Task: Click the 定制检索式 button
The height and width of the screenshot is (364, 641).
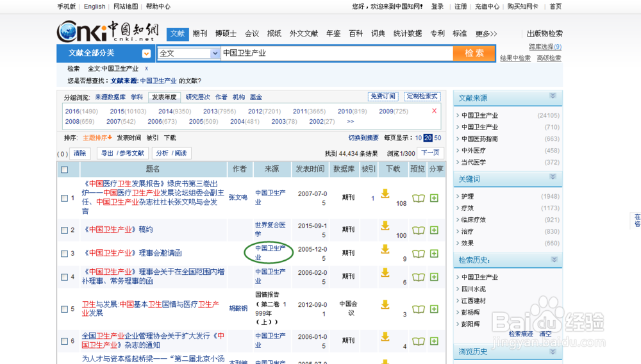Action: pyautogui.click(x=422, y=96)
